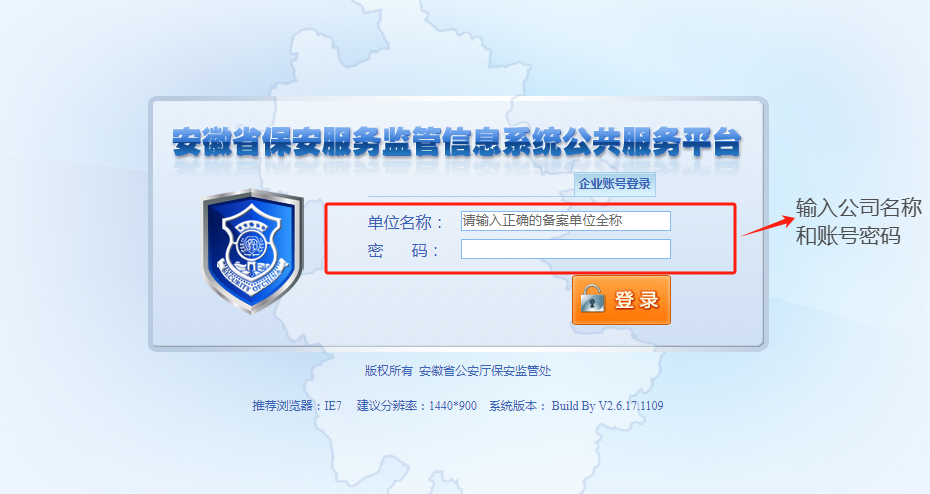Click the blue security shield logo
The height and width of the screenshot is (494, 930).
[x=253, y=251]
